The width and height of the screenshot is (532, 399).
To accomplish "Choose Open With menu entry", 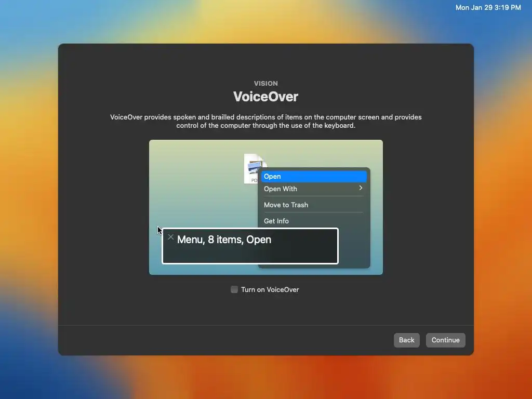I will click(x=314, y=189).
